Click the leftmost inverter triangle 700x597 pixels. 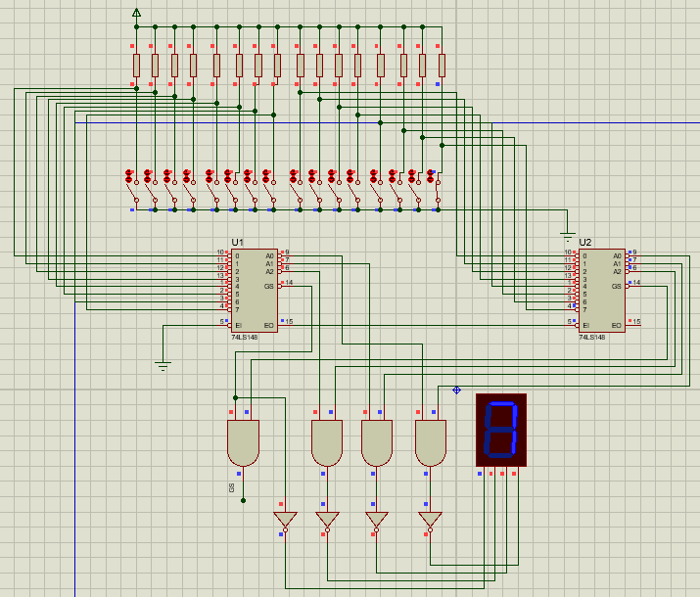click(x=285, y=521)
